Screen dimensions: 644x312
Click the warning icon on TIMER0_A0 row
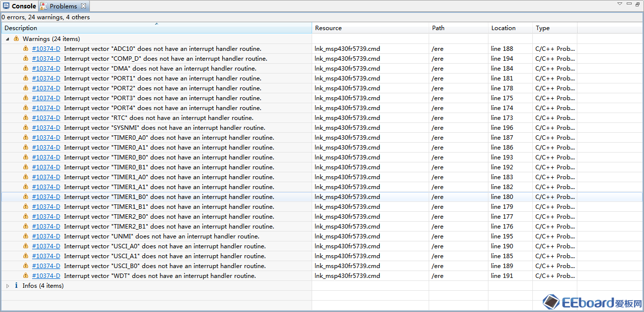pyautogui.click(x=26, y=137)
